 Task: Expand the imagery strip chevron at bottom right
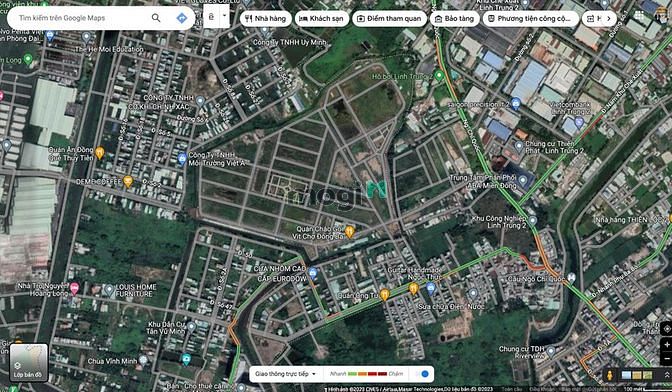tap(667, 375)
